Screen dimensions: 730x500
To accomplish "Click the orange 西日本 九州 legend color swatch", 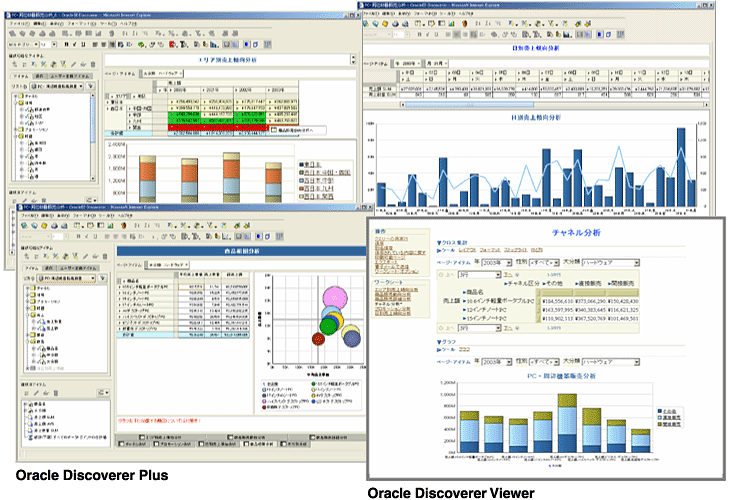I will (x=301, y=189).
